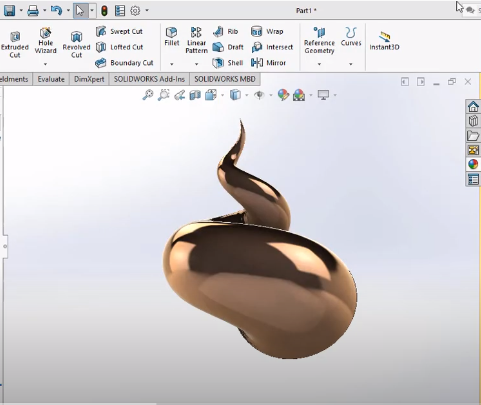481x405 pixels.
Task: Choose the Wrap command
Action: point(267,31)
